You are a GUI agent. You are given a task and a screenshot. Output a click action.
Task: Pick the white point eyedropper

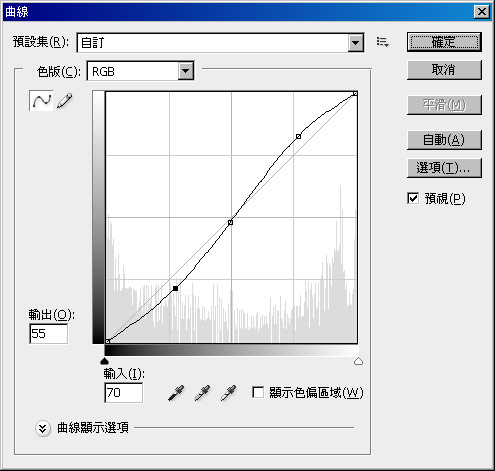[x=228, y=393]
